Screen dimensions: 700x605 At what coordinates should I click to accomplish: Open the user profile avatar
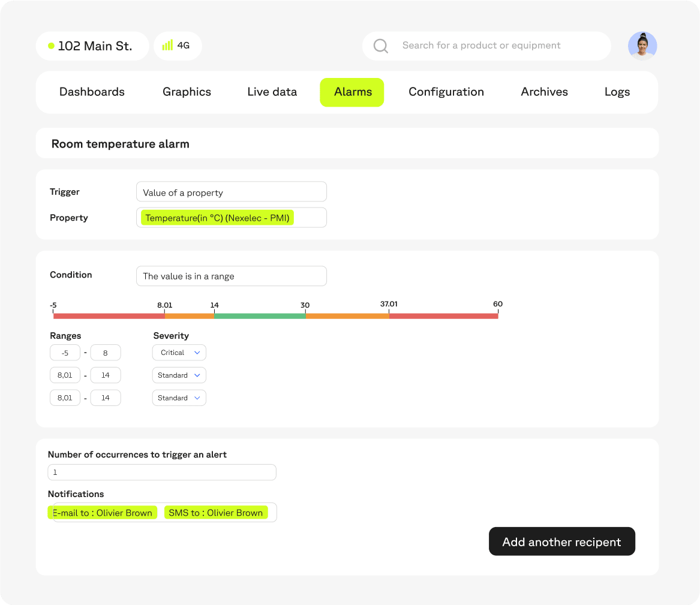click(x=642, y=46)
